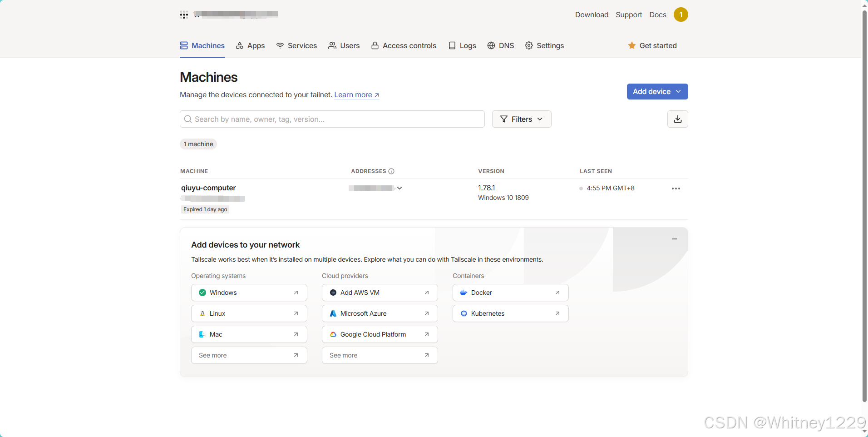Open the DNS tab
The image size is (868, 437).
(x=500, y=45)
